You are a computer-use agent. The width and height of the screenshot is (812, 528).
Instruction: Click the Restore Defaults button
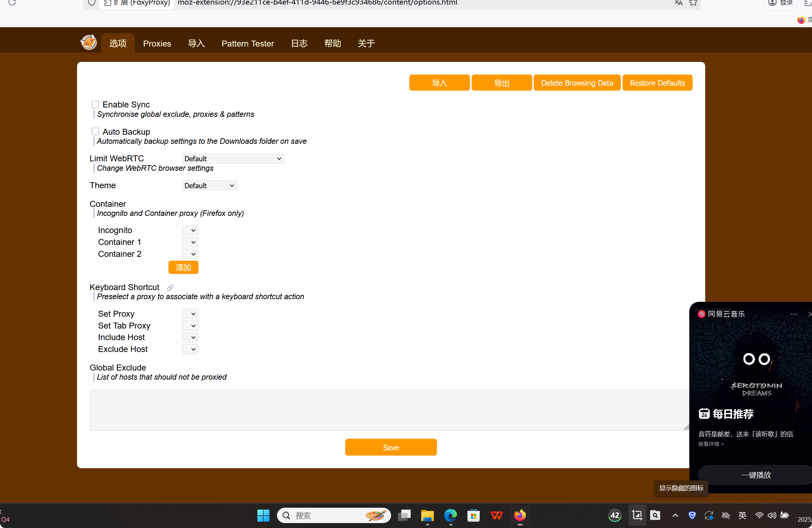657,83
